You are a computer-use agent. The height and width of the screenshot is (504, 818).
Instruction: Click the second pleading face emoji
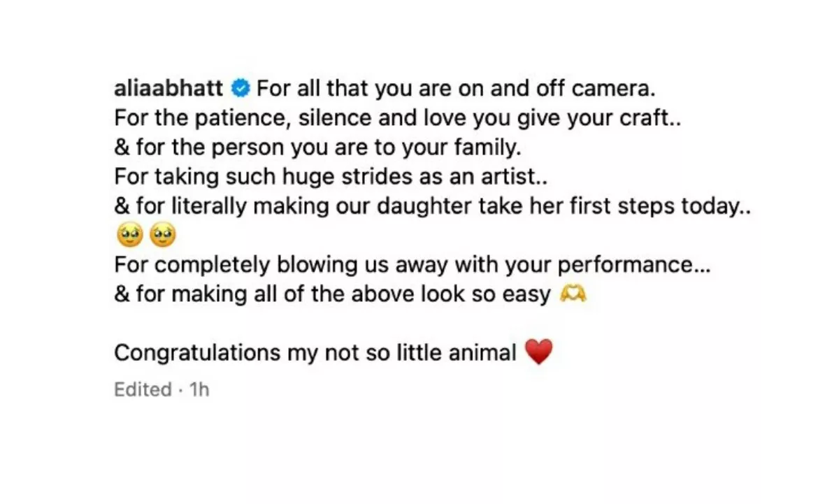click(163, 237)
